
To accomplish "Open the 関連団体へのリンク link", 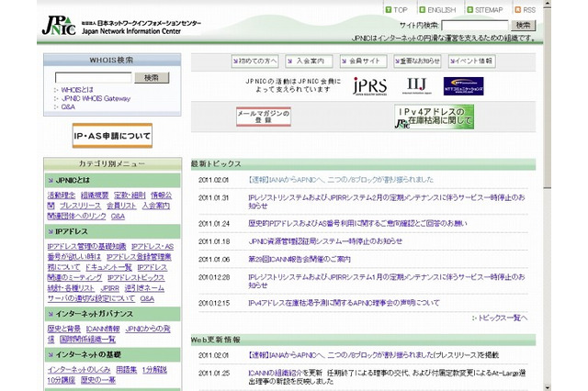I will 76,216.
